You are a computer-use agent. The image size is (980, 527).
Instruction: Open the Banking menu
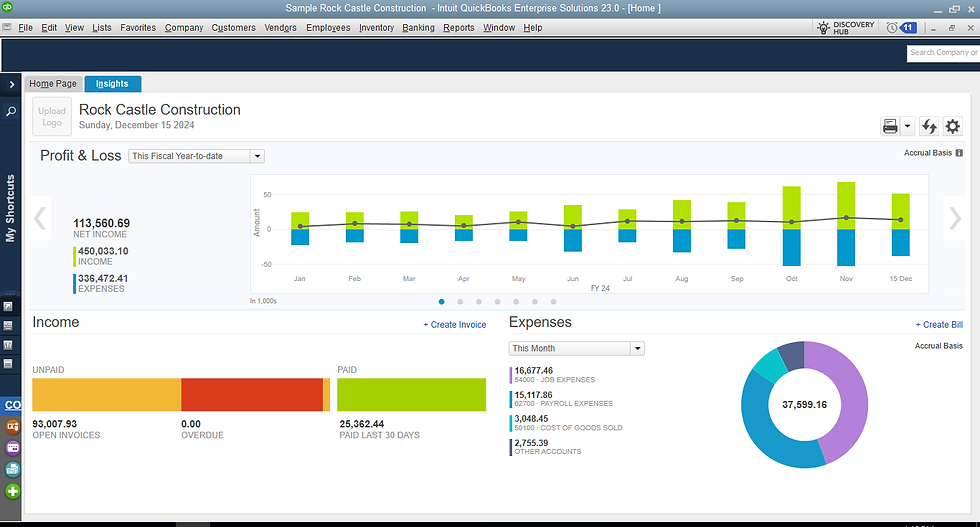pos(418,28)
